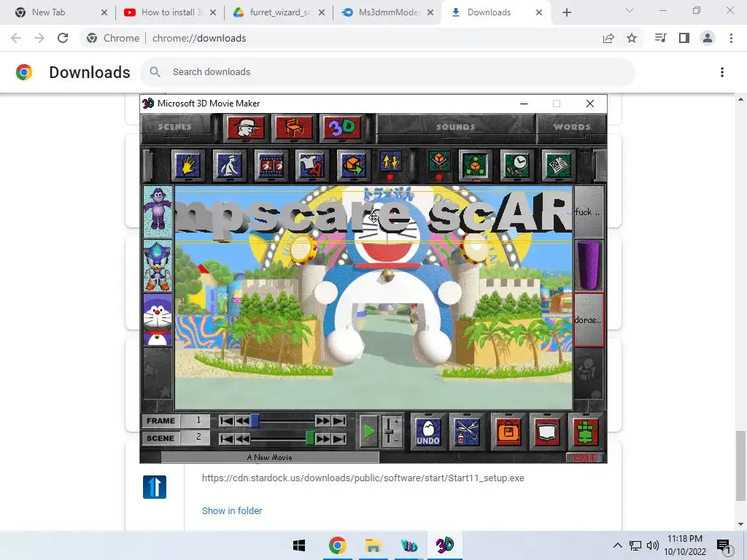The width and height of the screenshot is (747, 560).
Task: Step back one frame button
Action: coord(242,421)
